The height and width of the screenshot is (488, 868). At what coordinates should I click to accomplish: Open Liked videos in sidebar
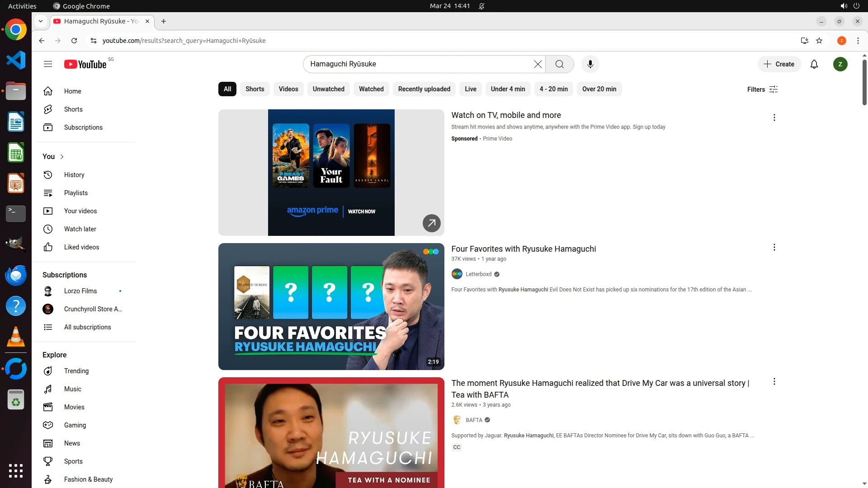(x=81, y=247)
